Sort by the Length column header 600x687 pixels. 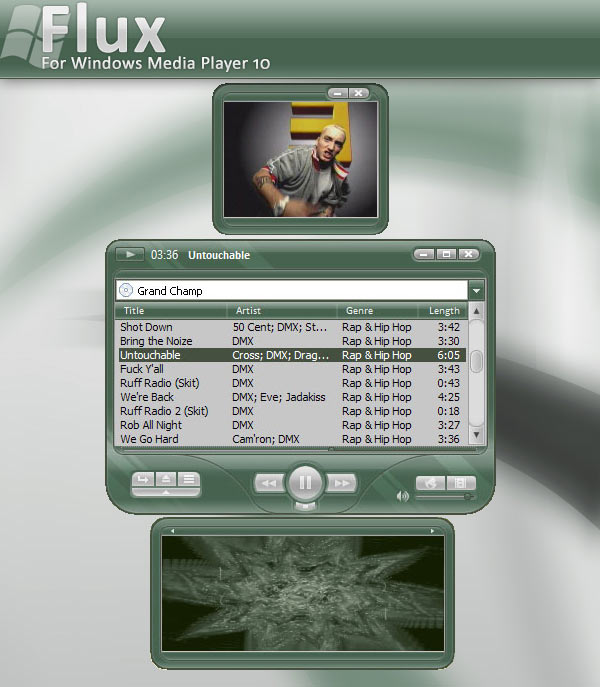444,311
